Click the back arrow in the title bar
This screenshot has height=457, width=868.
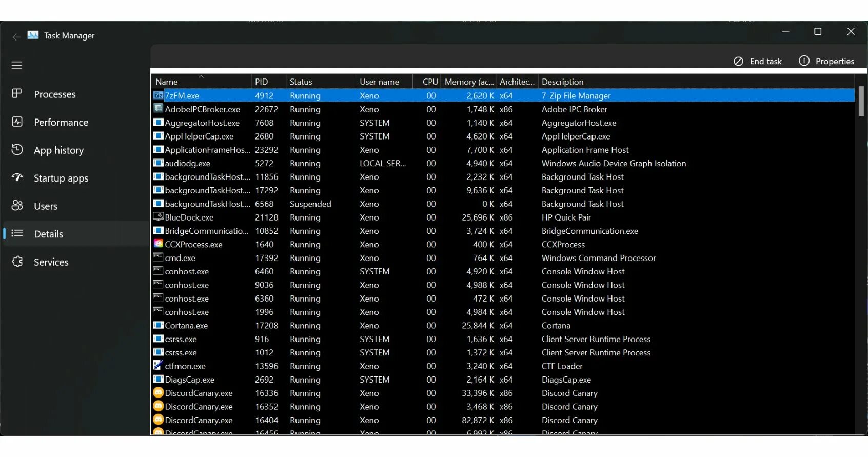(16, 36)
